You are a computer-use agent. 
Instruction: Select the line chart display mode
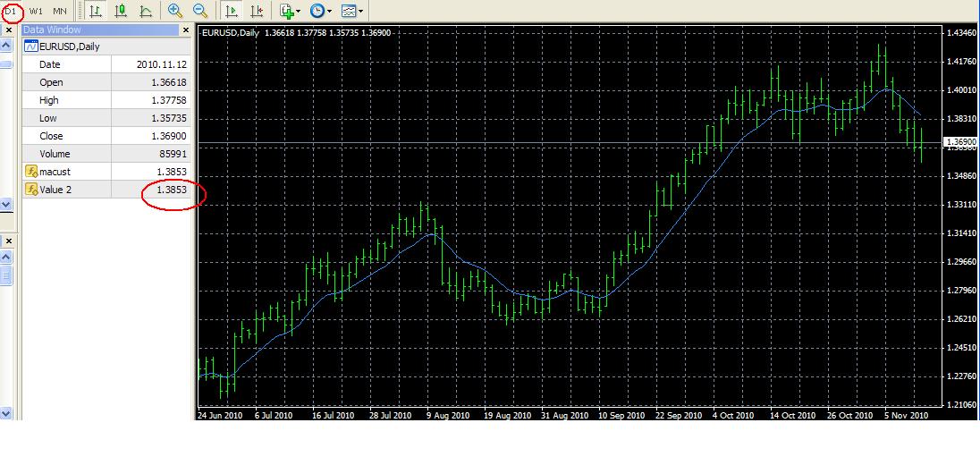(146, 11)
